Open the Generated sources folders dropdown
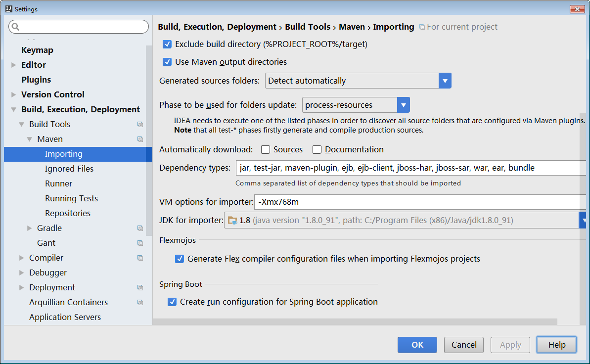The width and height of the screenshot is (590, 364). pyautogui.click(x=445, y=81)
